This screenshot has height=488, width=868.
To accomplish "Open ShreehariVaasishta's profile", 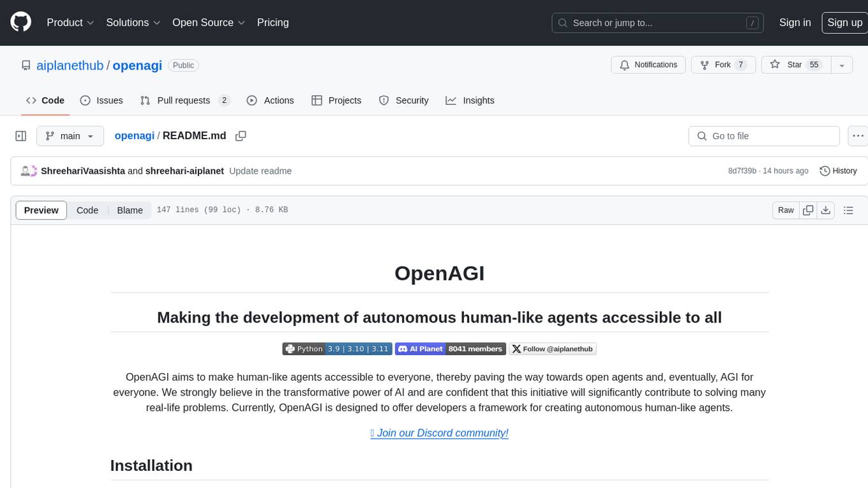I will click(83, 171).
